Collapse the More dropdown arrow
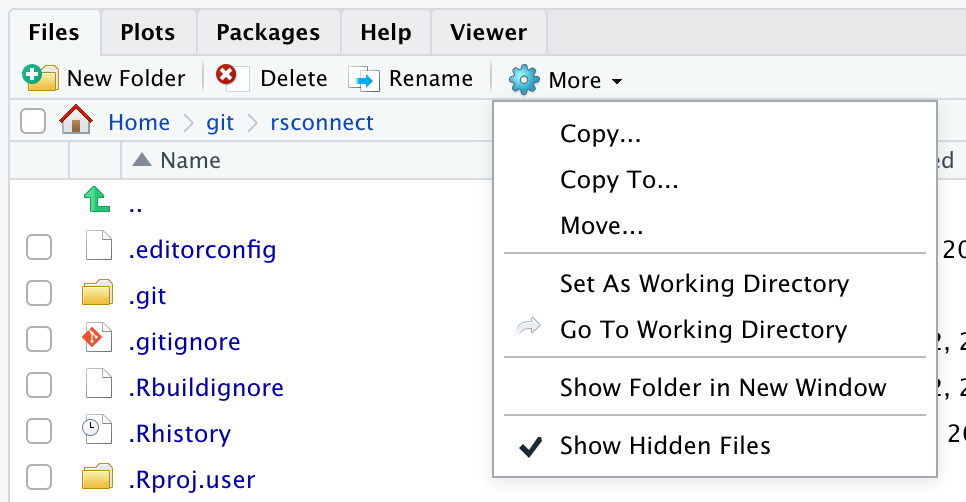The width and height of the screenshot is (966, 502). click(617, 81)
